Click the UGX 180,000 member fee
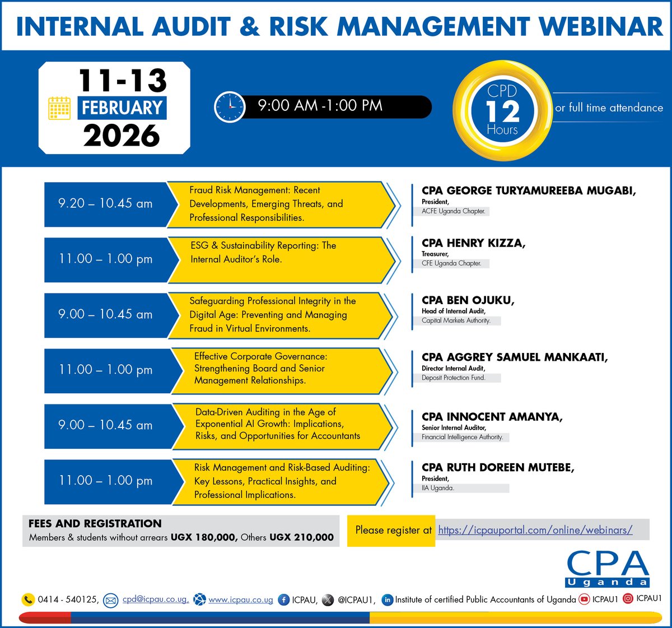This screenshot has width=672, height=628. tap(204, 537)
